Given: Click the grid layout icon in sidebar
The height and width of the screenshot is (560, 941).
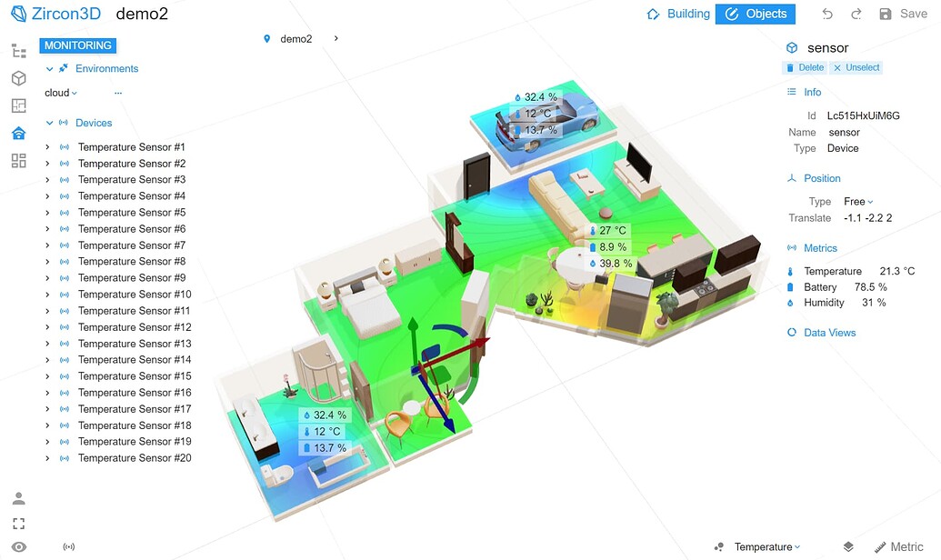Looking at the screenshot, I should click(19, 160).
